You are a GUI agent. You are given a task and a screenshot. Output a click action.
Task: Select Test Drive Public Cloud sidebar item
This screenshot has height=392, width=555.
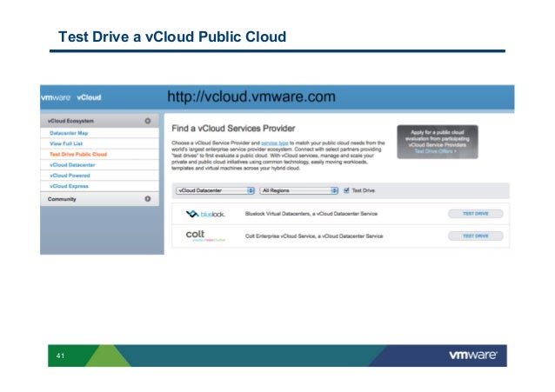pyautogui.click(x=78, y=154)
